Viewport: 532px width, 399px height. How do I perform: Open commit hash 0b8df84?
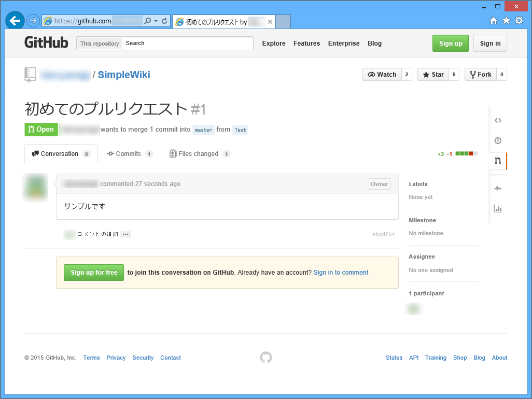click(x=383, y=234)
